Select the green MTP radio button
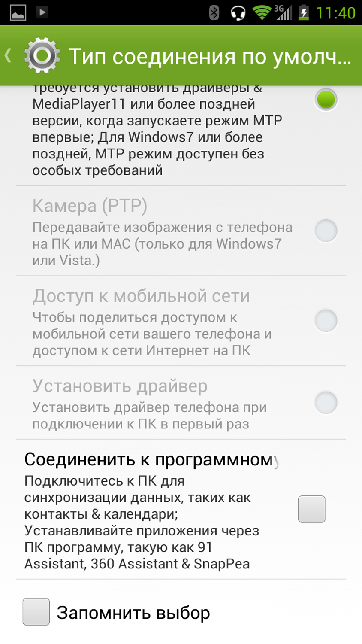362x644 pixels. click(326, 100)
